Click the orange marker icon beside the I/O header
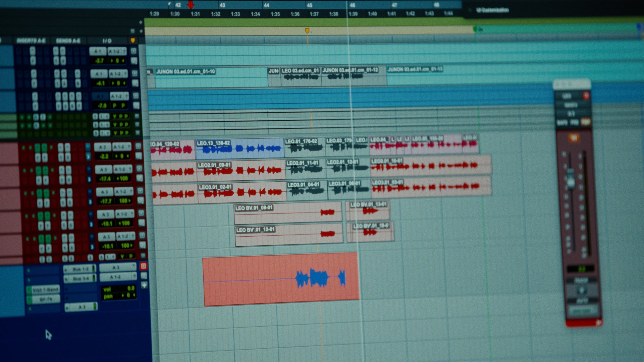Image resolution: width=644 pixels, height=362 pixels. click(133, 41)
